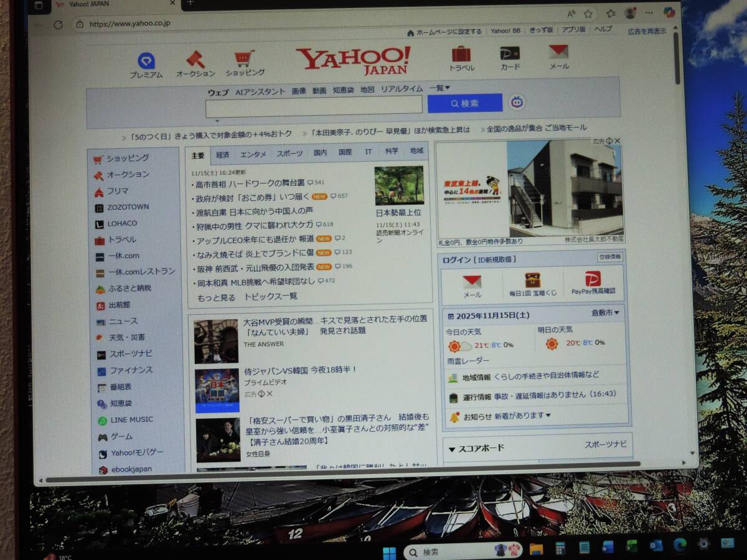Open トピックス一覧 link
Image resolution: width=747 pixels, height=560 pixels.
point(271,297)
